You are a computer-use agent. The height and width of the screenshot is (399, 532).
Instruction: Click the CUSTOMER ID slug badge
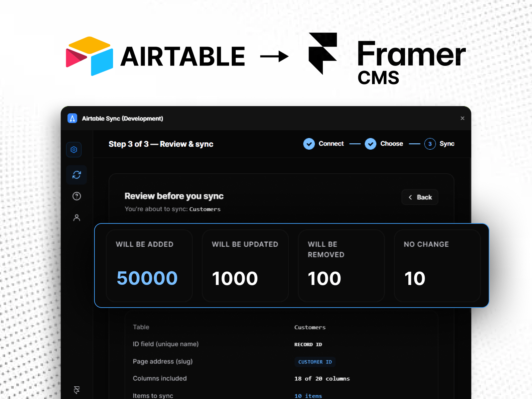click(x=315, y=362)
